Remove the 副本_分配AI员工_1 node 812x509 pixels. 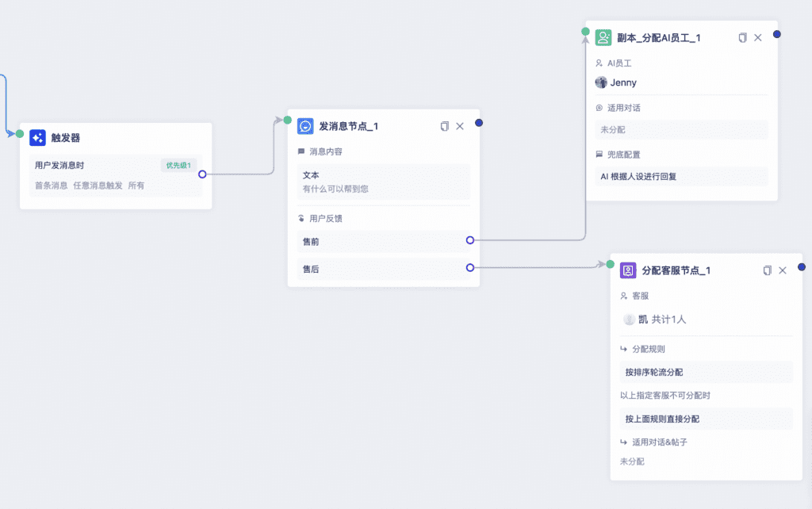click(758, 38)
